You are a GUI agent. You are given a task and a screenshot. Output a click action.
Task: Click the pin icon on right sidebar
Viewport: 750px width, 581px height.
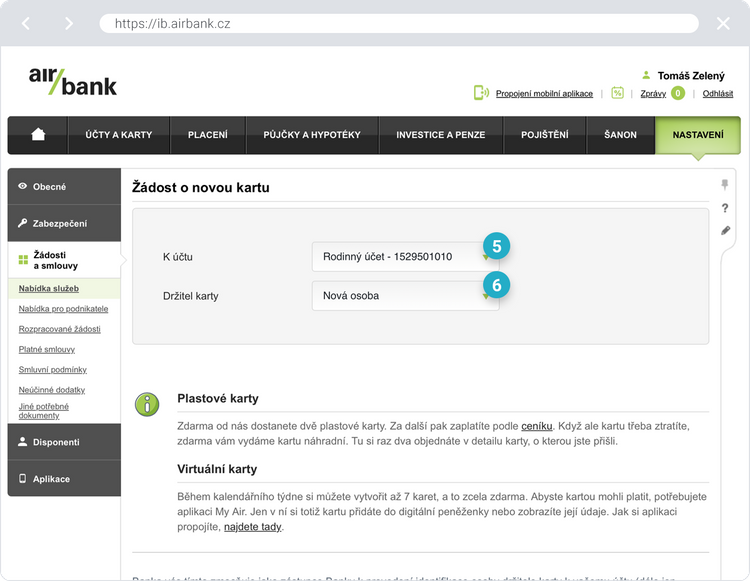pyautogui.click(x=726, y=185)
